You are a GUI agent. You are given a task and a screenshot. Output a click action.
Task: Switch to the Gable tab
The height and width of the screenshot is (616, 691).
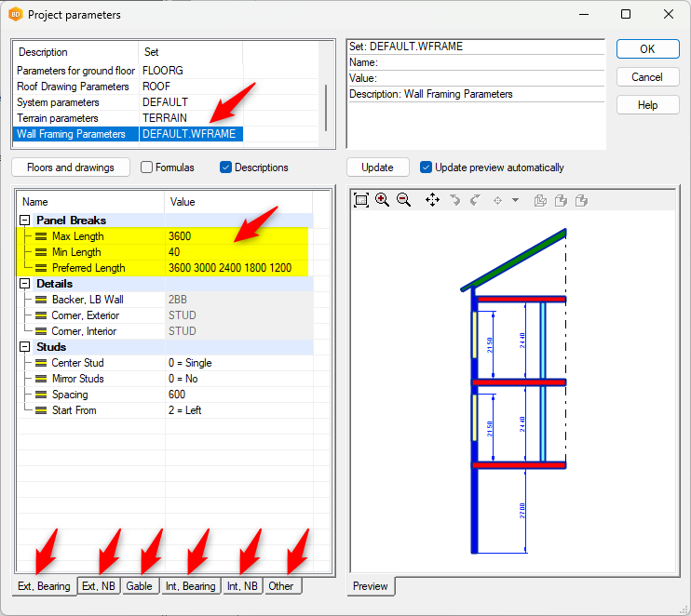coord(139,586)
